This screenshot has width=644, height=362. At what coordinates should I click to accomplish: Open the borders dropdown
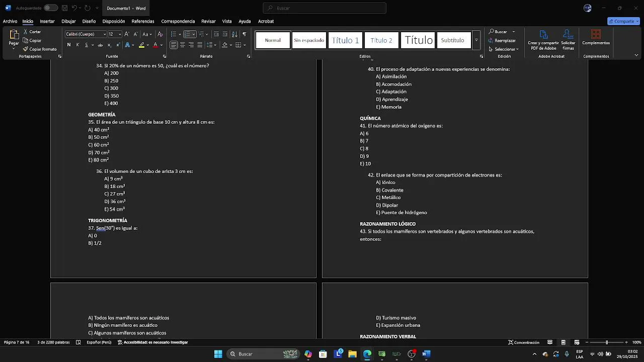point(245,45)
